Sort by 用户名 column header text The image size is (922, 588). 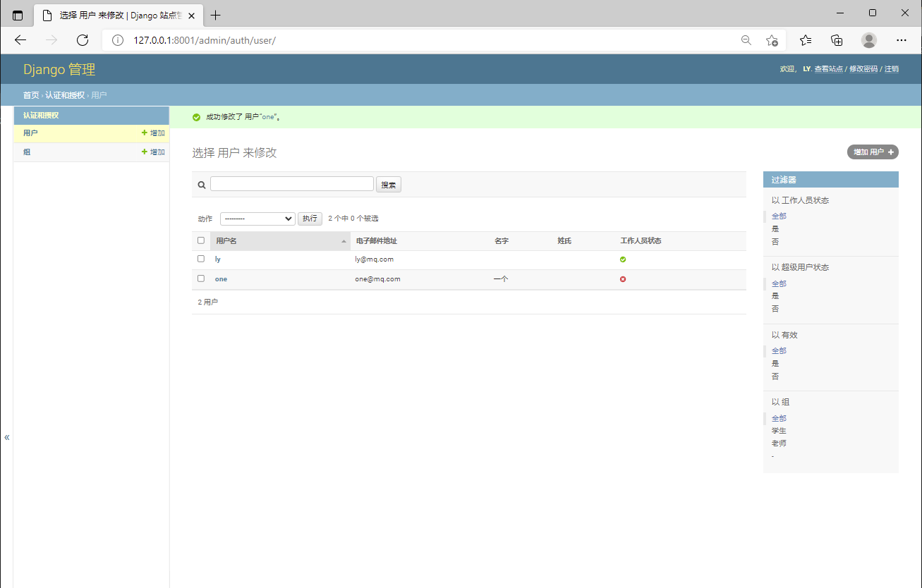click(x=226, y=241)
